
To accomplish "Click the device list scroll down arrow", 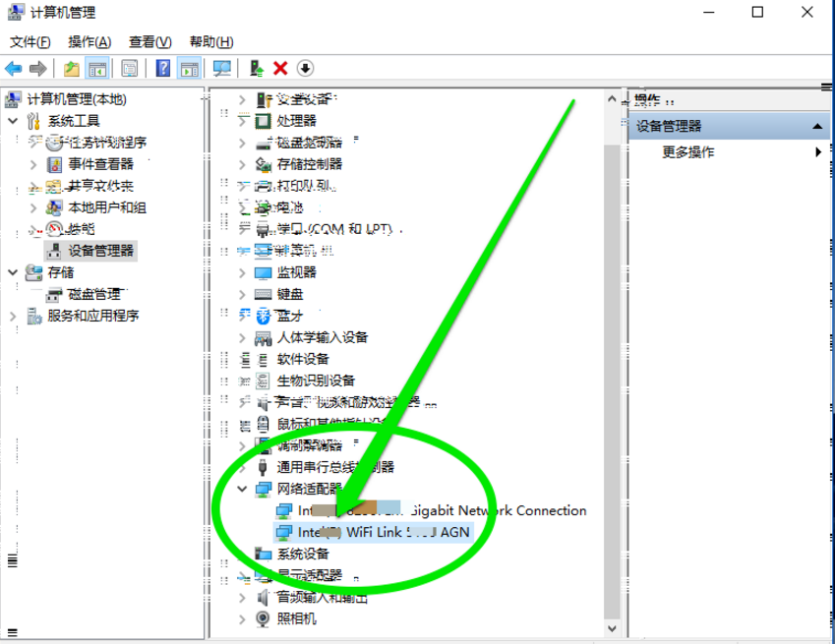I will tap(612, 628).
